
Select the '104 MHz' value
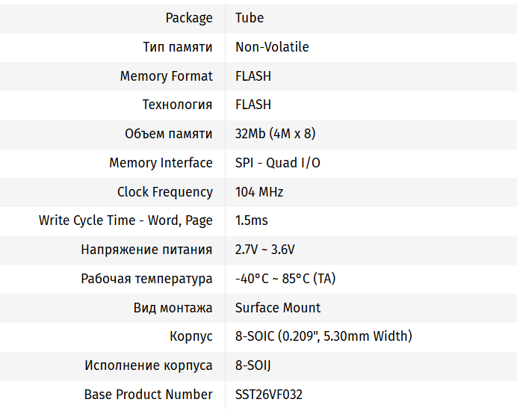pyautogui.click(x=259, y=192)
